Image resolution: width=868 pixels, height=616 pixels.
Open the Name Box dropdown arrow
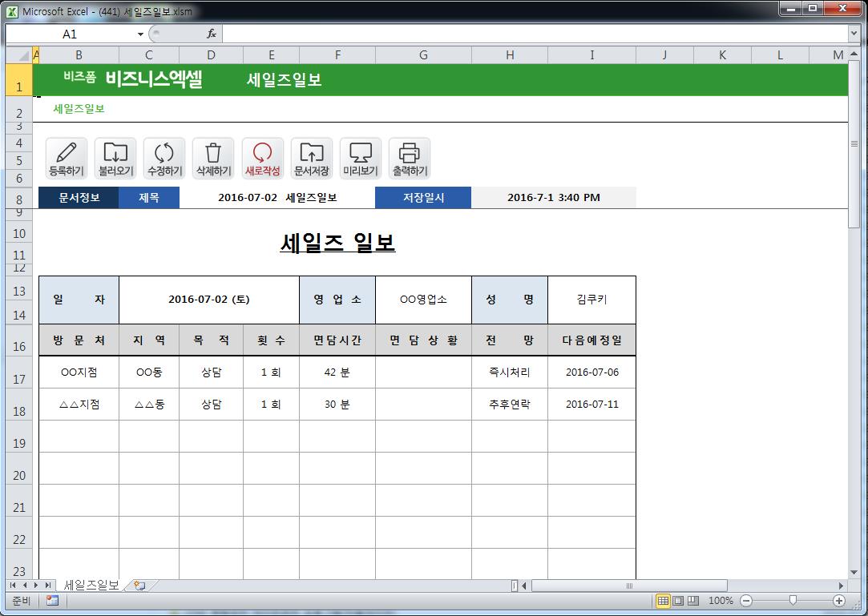(140, 34)
